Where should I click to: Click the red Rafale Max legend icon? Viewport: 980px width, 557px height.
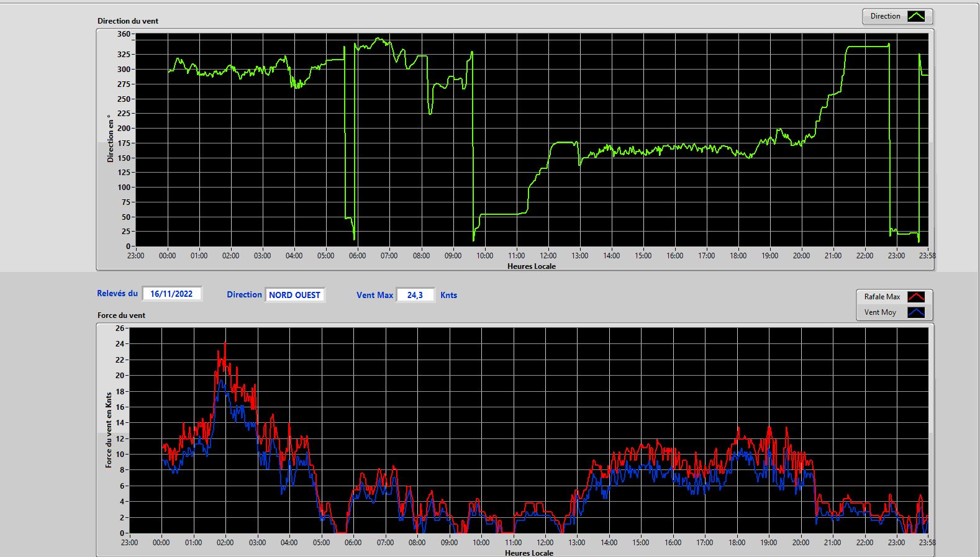[x=916, y=297]
